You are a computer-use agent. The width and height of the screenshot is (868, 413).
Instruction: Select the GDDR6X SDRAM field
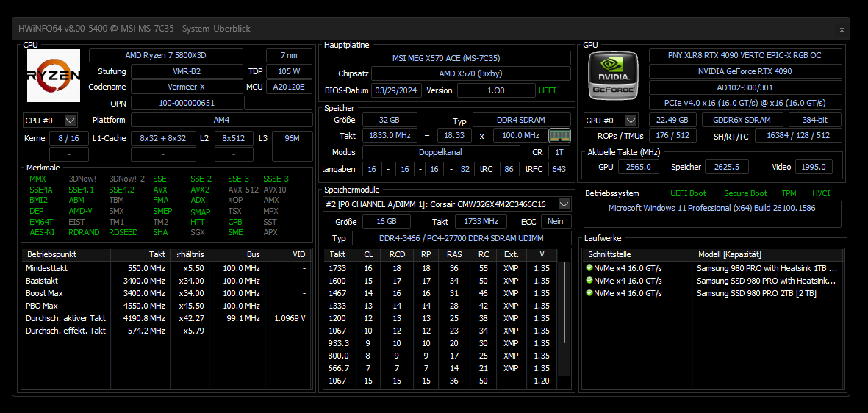(x=743, y=120)
